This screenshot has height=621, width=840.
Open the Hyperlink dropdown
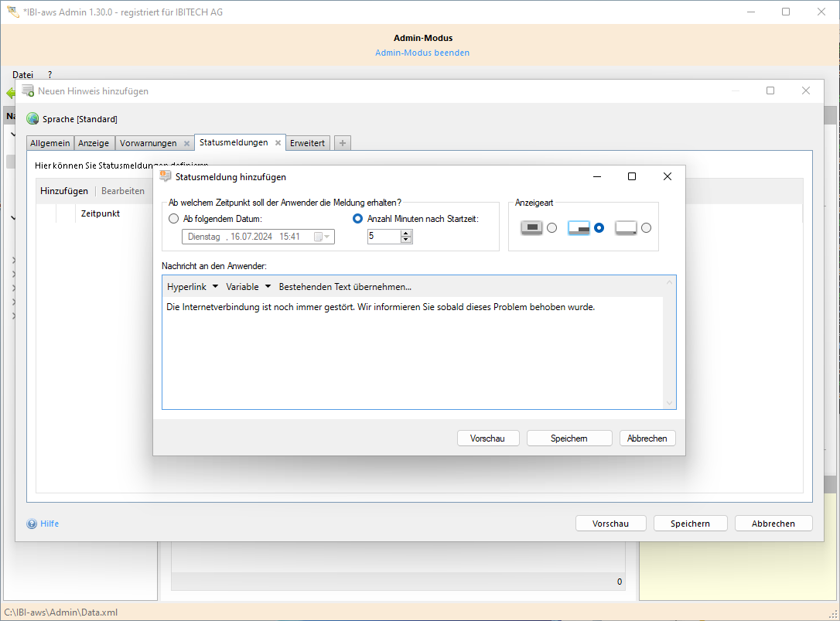[x=191, y=286]
